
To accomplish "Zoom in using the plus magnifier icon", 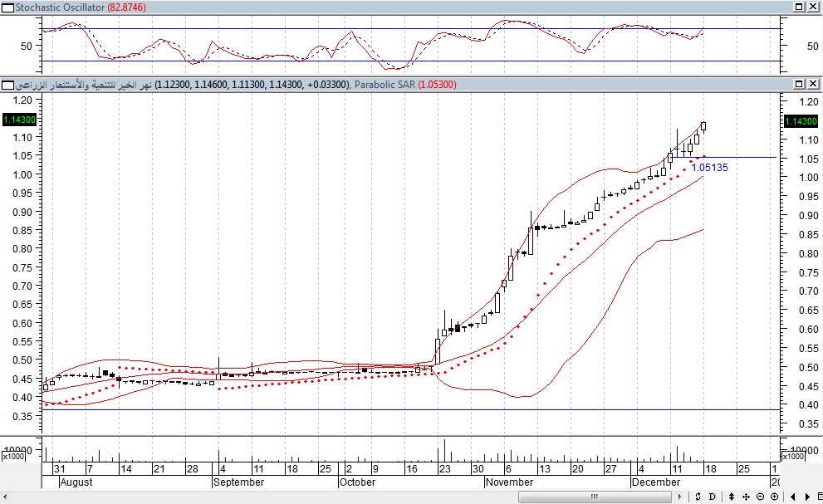I will (x=774, y=497).
